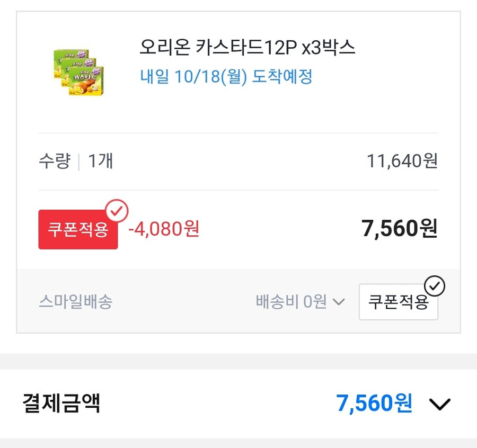Click the 결제금액 heading
The image size is (477, 448).
pyautogui.click(x=61, y=403)
